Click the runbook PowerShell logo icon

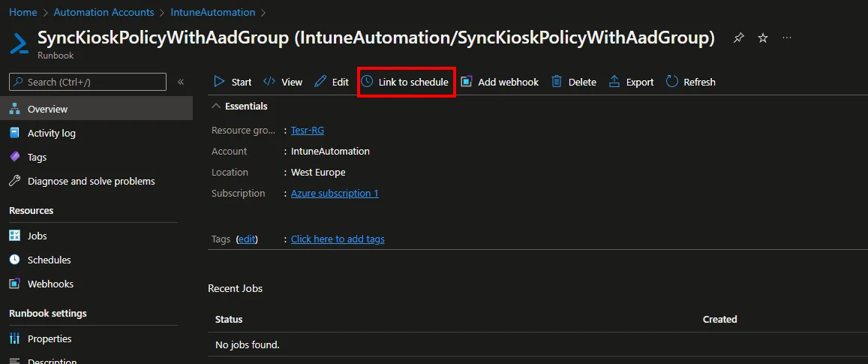pyautogui.click(x=19, y=44)
